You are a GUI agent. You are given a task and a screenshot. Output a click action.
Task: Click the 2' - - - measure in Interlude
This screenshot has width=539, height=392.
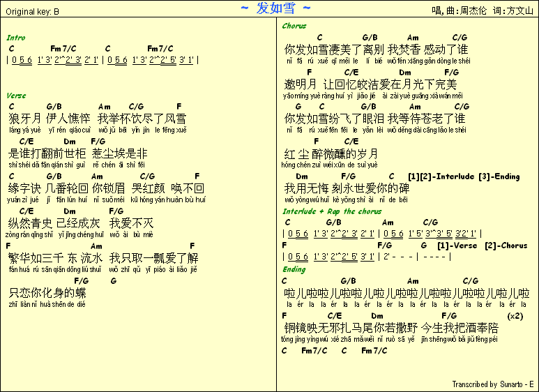(398, 257)
